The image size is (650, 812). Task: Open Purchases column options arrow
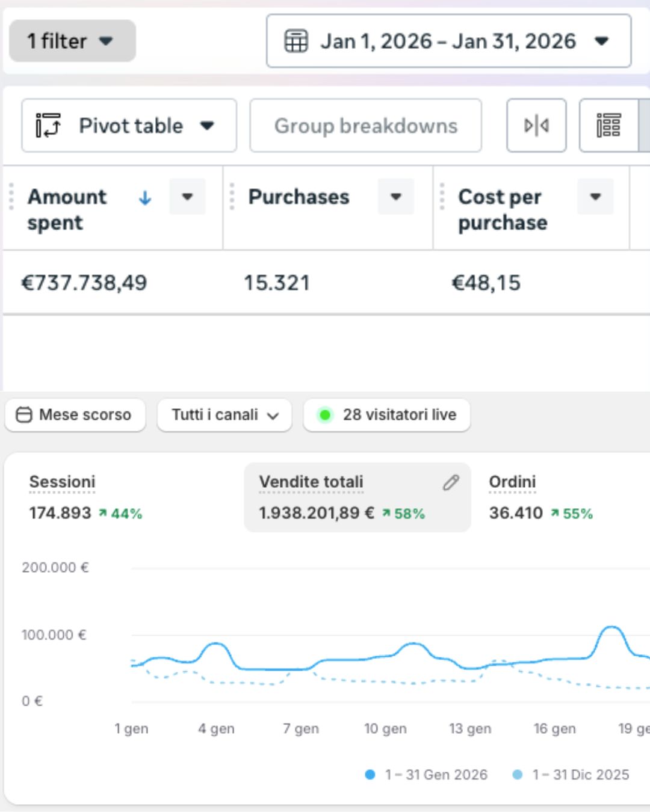[395, 197]
